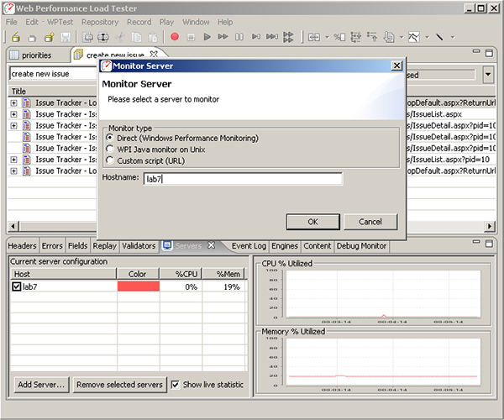Click the compare pages toolbar icon
This screenshot has width=504, height=420.
tap(314, 37)
